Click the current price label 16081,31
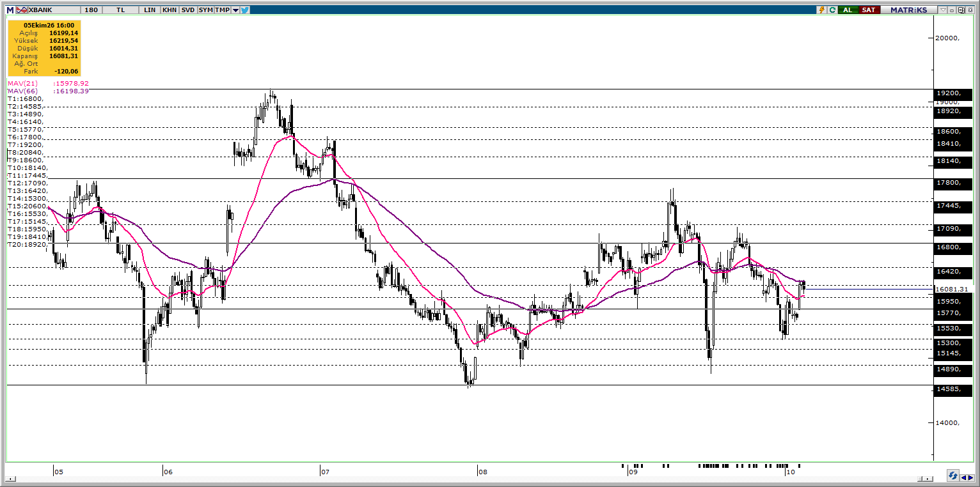Screen dimensions: 980x487 (954, 289)
